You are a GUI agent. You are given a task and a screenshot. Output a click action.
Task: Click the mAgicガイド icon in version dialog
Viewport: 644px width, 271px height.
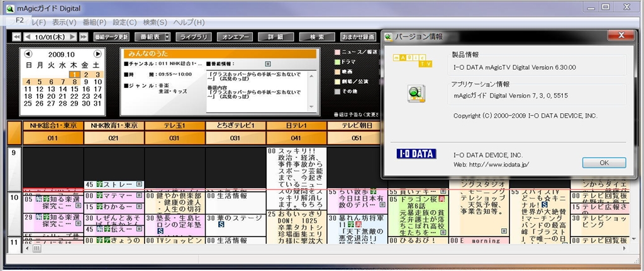coord(416,94)
